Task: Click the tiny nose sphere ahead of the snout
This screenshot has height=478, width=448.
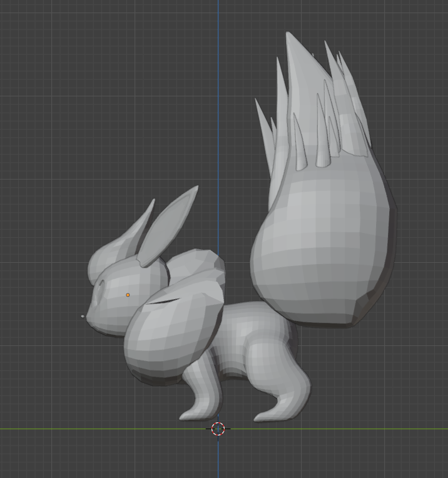Action: point(83,317)
